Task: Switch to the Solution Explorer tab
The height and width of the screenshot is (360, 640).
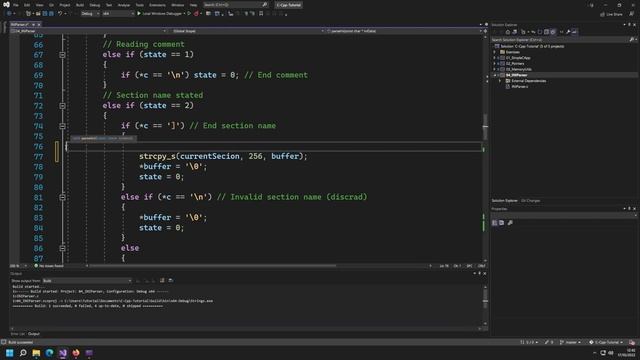Action: pos(504,201)
